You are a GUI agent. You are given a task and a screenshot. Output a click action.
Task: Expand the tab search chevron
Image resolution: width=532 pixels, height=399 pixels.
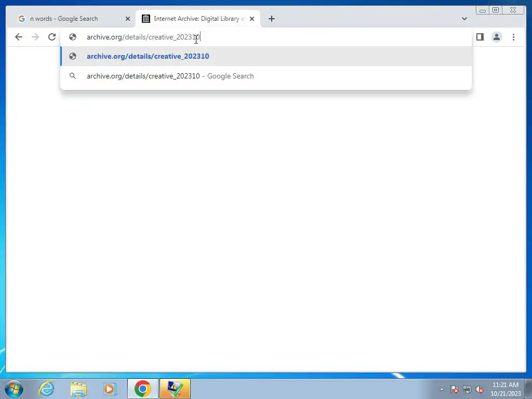click(464, 19)
